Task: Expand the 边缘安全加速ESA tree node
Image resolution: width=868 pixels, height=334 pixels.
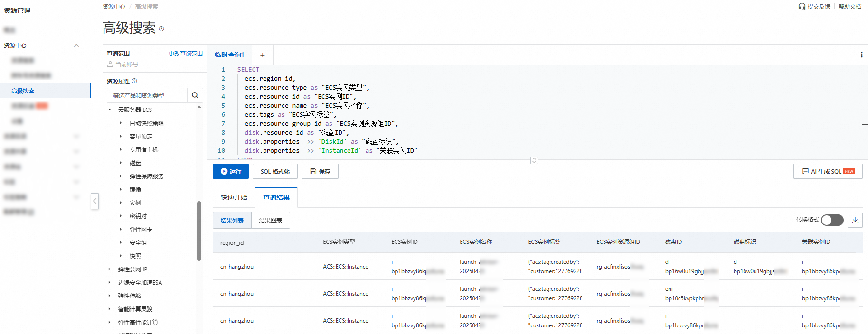Action: point(110,282)
